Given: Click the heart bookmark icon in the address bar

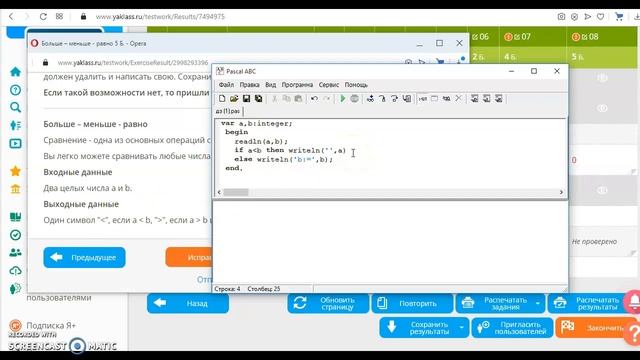Looking at the screenshot, I should [600, 17].
